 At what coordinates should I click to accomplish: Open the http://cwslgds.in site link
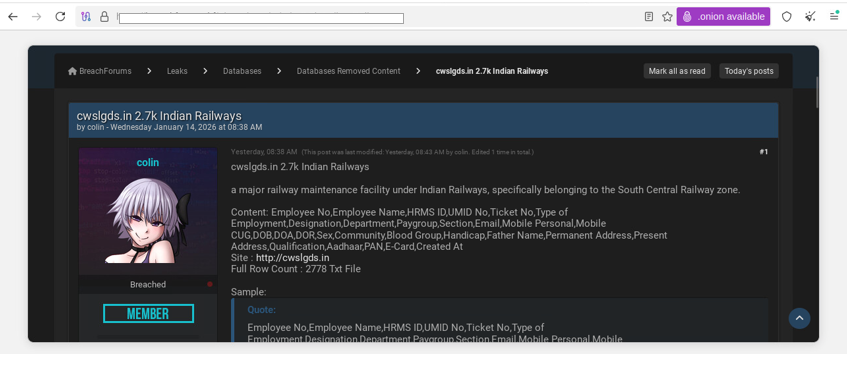click(x=292, y=258)
